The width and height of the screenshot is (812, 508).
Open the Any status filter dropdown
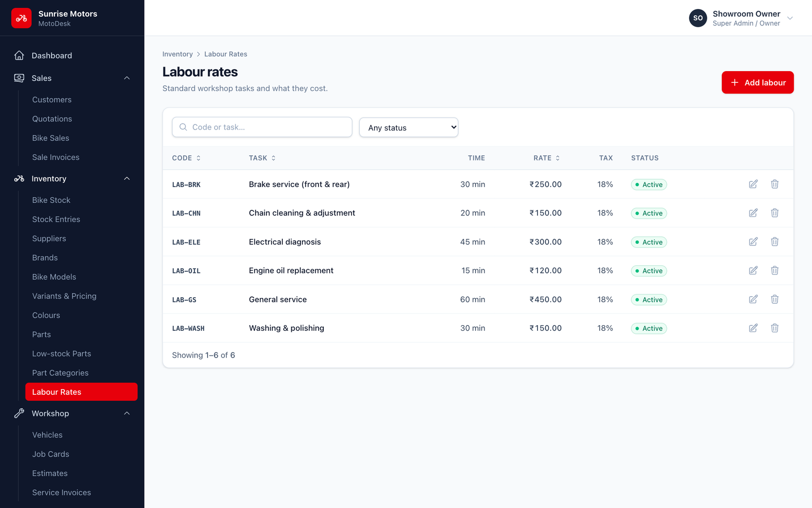[x=409, y=128]
